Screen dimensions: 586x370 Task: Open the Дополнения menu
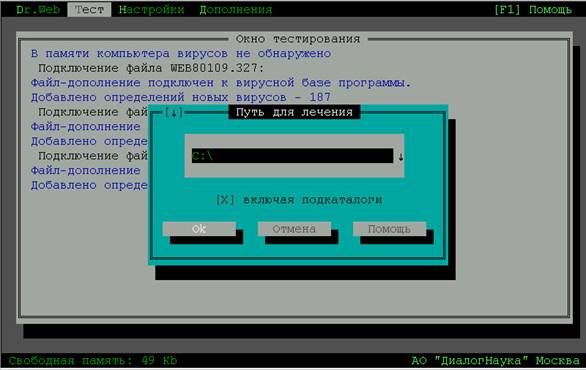(235, 9)
